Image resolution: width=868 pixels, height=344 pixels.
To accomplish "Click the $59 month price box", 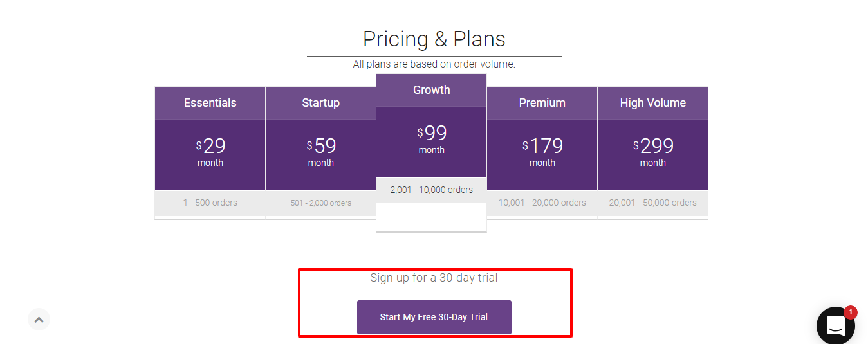I will [320, 153].
